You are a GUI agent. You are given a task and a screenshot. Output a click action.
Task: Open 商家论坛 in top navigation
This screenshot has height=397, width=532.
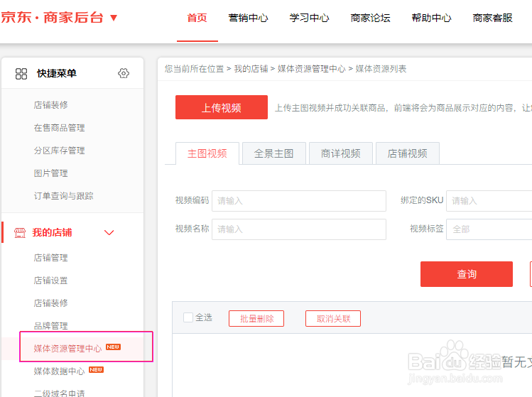tap(370, 18)
